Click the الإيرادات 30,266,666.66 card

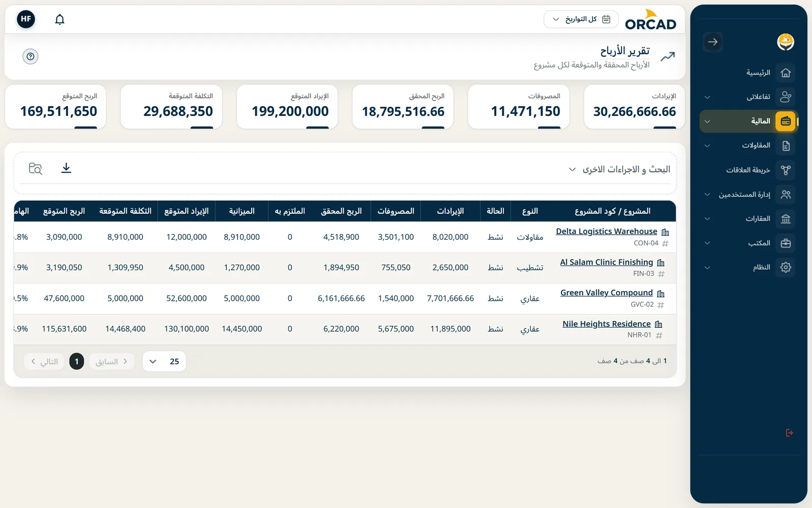click(635, 107)
